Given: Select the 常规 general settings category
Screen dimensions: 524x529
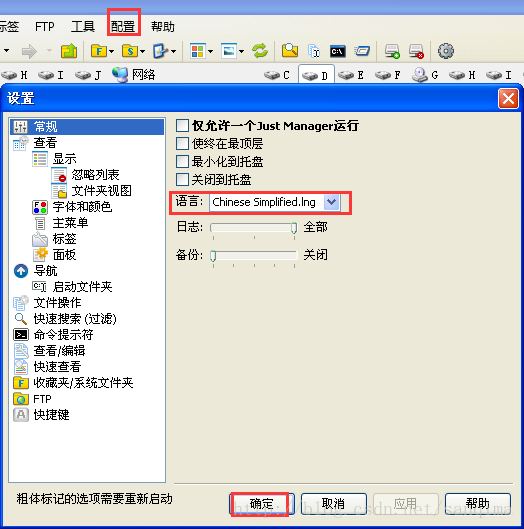Looking at the screenshot, I should pos(87,127).
